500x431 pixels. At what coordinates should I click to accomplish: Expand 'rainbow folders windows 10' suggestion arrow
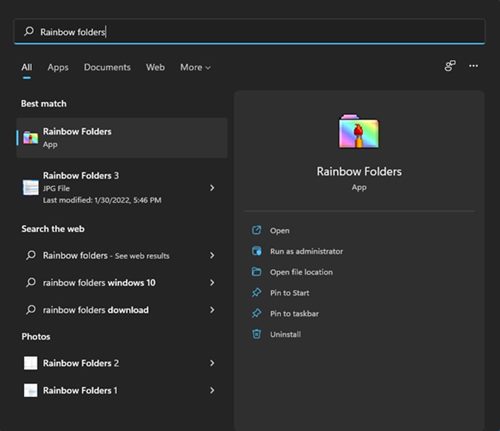(x=212, y=283)
